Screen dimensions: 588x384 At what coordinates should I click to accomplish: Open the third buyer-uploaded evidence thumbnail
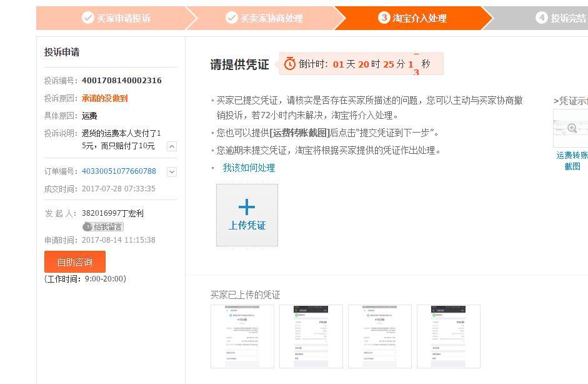click(x=380, y=336)
